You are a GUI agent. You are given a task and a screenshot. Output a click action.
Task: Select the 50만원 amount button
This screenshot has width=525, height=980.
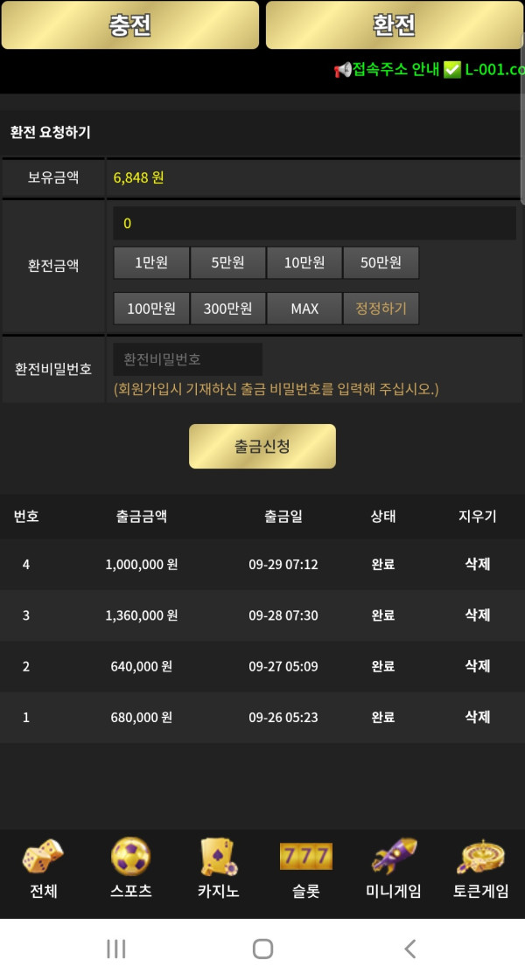(381, 262)
